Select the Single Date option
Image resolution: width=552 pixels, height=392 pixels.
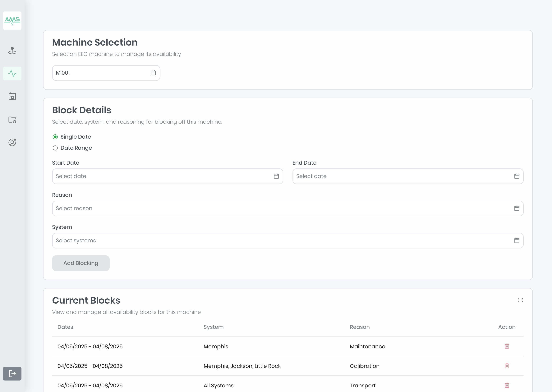pyautogui.click(x=55, y=137)
